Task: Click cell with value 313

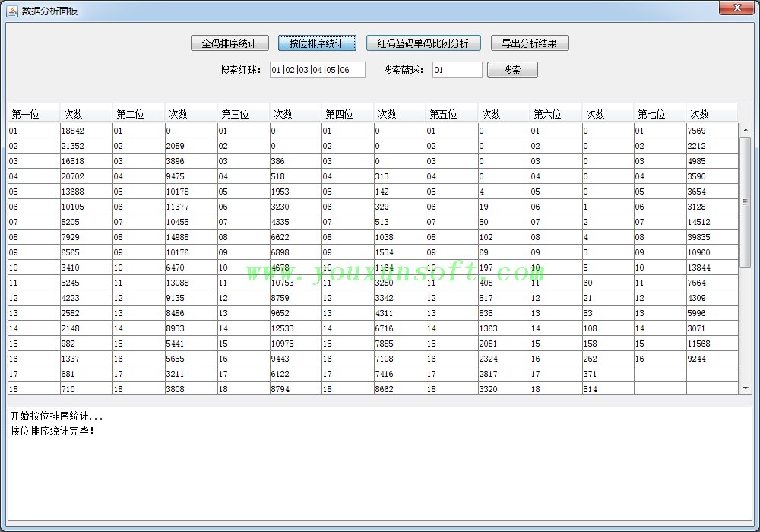Action: (400, 176)
